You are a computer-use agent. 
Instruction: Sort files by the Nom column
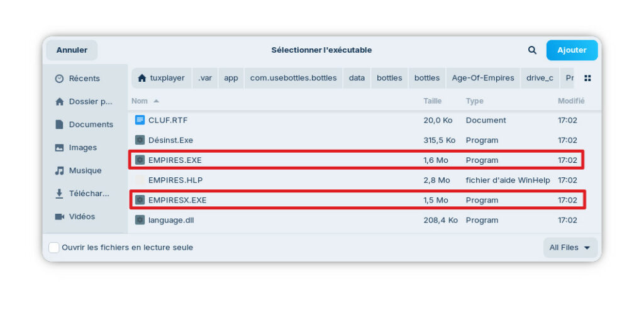pyautogui.click(x=140, y=101)
